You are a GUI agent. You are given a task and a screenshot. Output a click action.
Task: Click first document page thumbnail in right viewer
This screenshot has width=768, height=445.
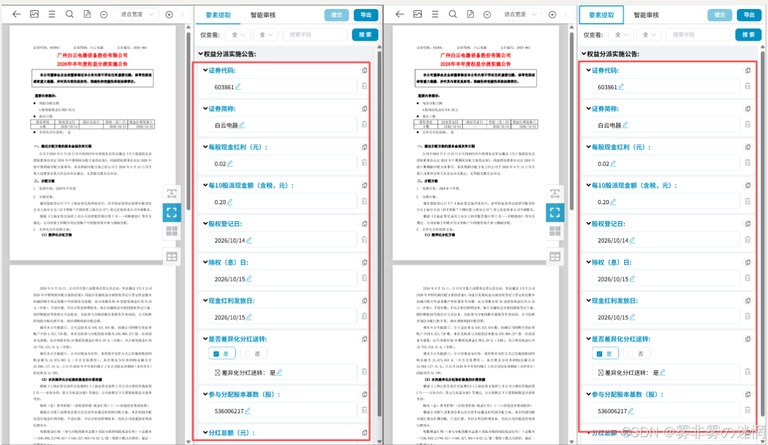tap(476, 142)
